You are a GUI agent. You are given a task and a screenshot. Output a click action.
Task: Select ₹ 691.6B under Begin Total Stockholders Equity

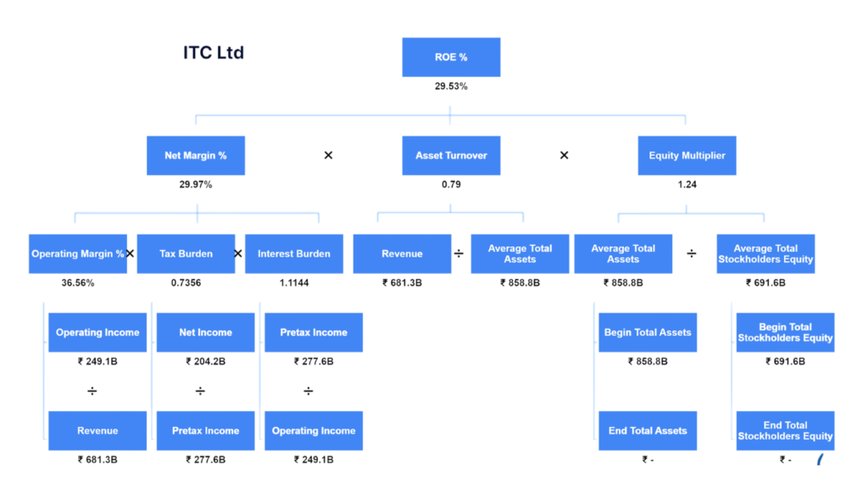pyautogui.click(x=786, y=361)
